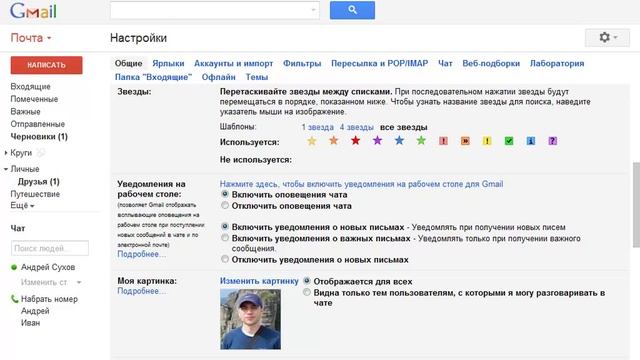Select Видна только тем пользователям radio

pyautogui.click(x=307, y=292)
